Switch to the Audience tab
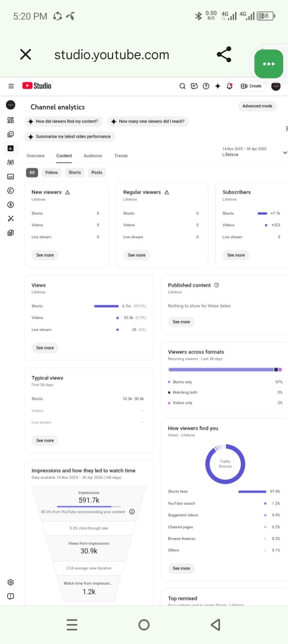Viewport: 288px width, 644px height. click(93, 156)
